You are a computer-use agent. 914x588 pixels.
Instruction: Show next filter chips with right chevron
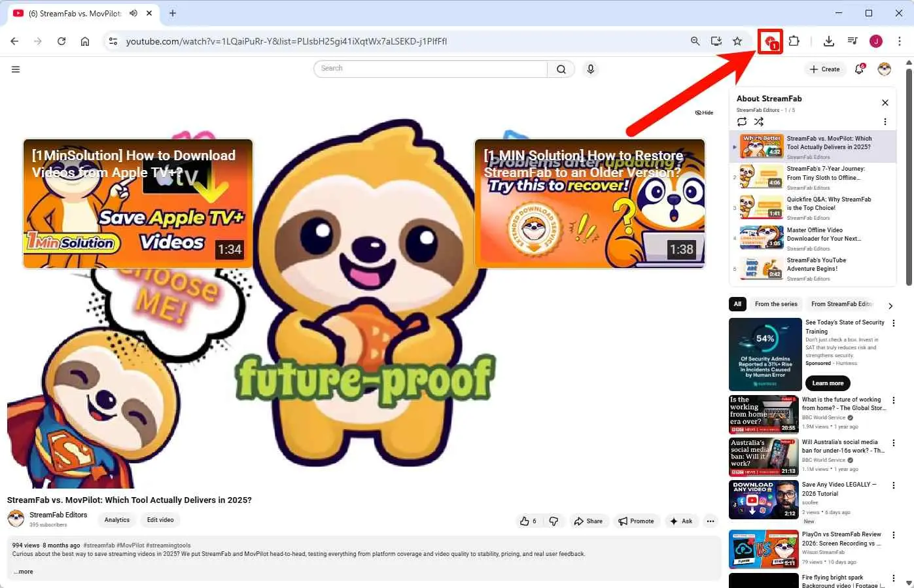[890, 305]
